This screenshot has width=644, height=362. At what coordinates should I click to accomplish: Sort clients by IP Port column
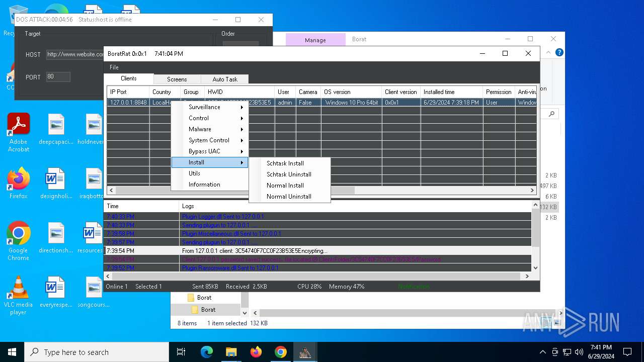coord(128,92)
